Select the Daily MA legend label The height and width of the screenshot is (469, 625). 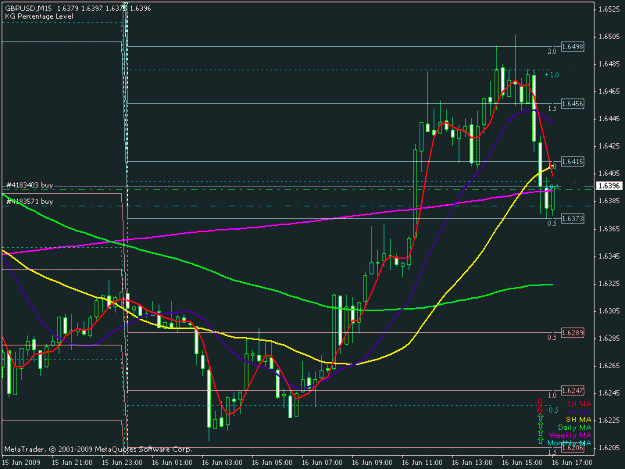coord(574,428)
